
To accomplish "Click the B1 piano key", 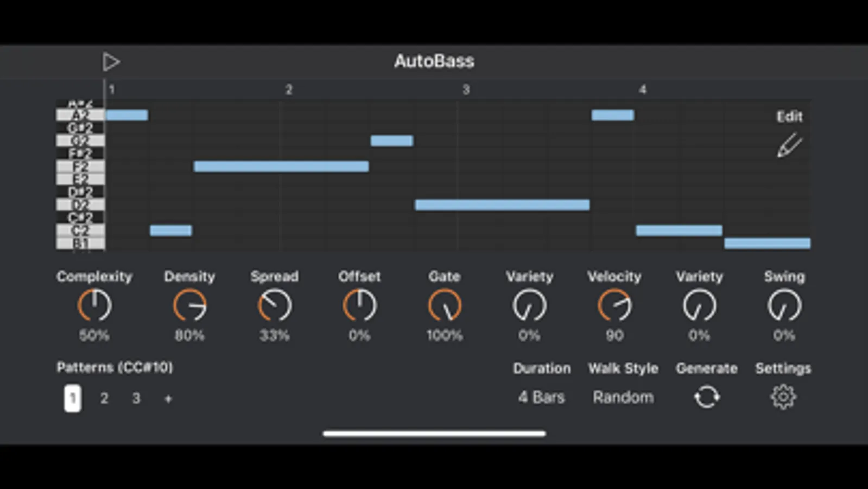I will tap(80, 243).
